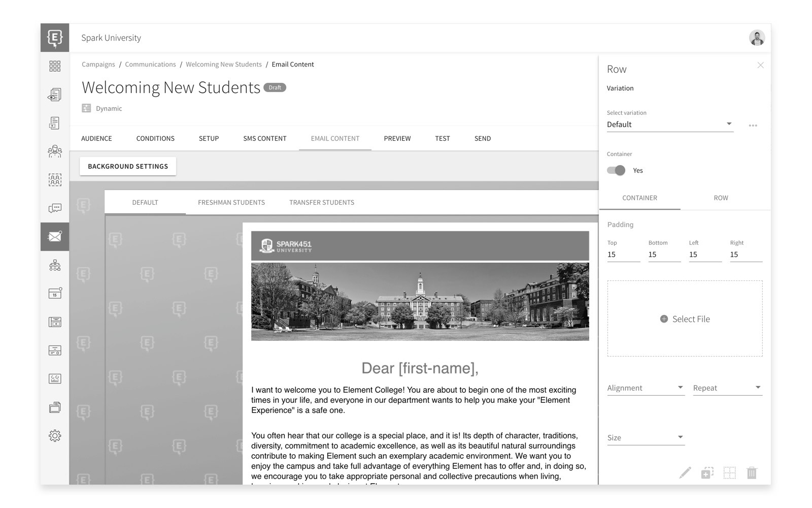
Task: Select the Default variation tab
Action: click(145, 202)
